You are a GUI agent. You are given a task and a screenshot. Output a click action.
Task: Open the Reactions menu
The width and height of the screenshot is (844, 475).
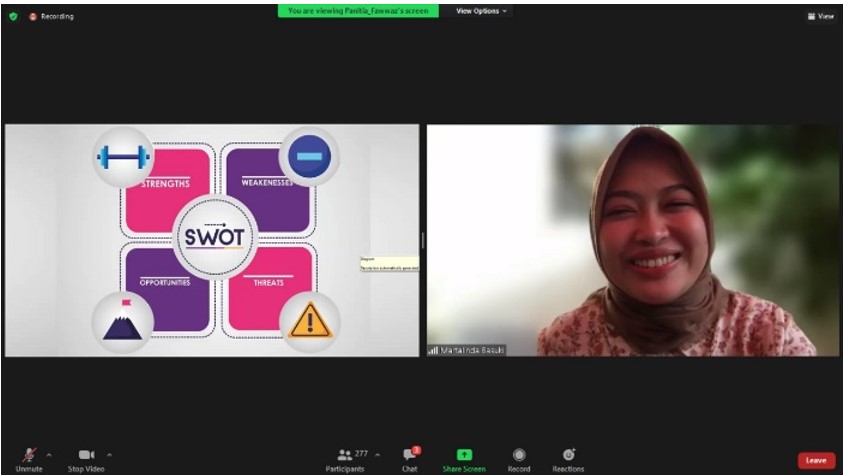point(568,454)
